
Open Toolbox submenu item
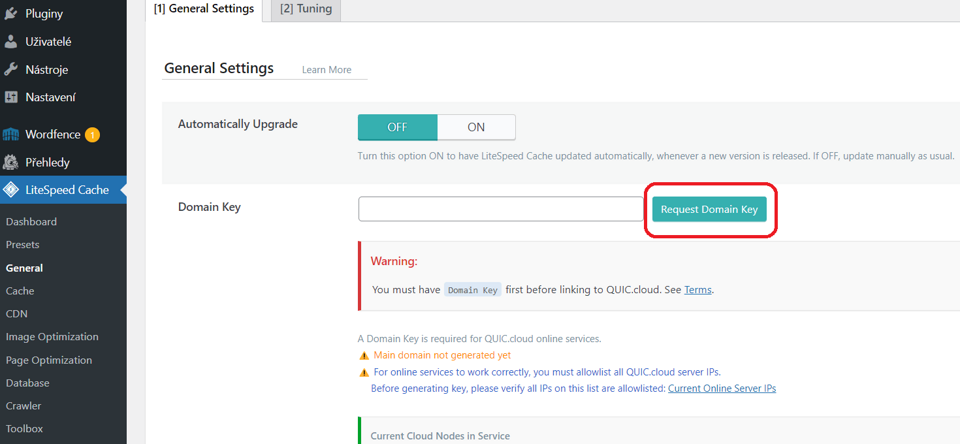24,429
